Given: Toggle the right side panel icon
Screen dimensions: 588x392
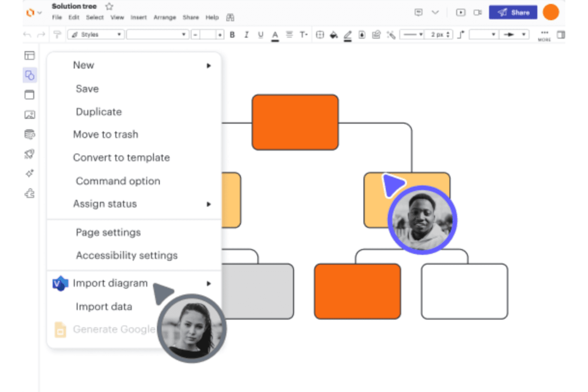Looking at the screenshot, I should tap(561, 35).
